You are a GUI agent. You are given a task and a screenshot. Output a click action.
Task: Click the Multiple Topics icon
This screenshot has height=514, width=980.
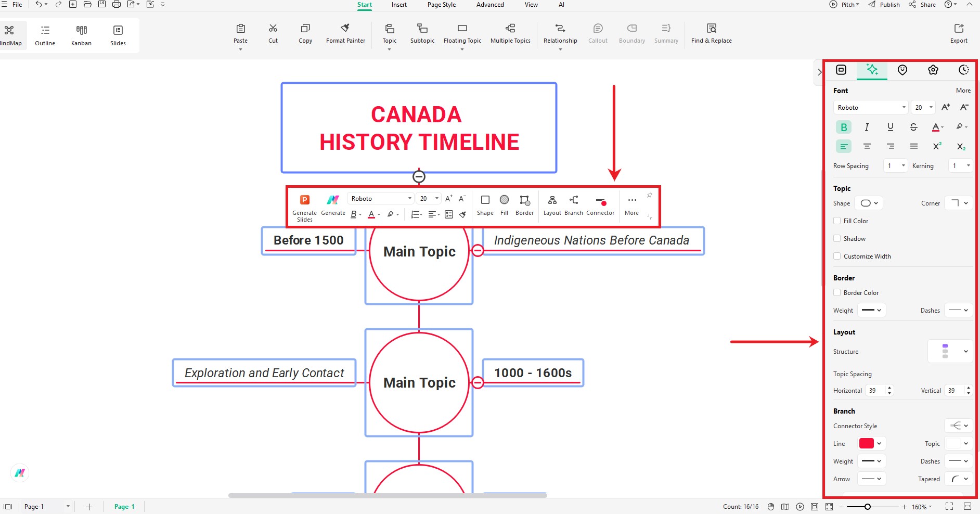point(510,29)
